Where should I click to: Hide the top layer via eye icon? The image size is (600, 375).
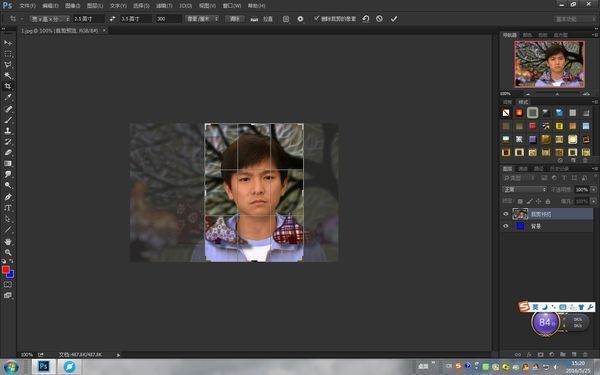coord(506,214)
